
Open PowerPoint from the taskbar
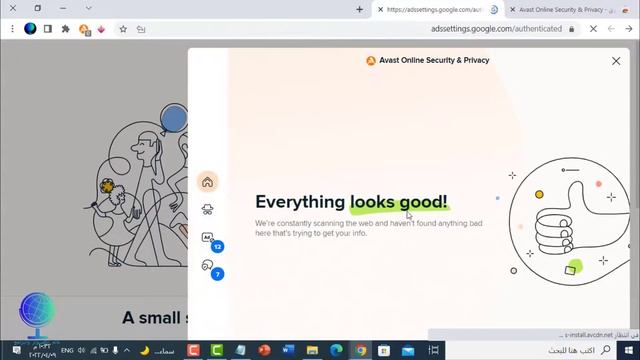pyautogui.click(x=264, y=350)
